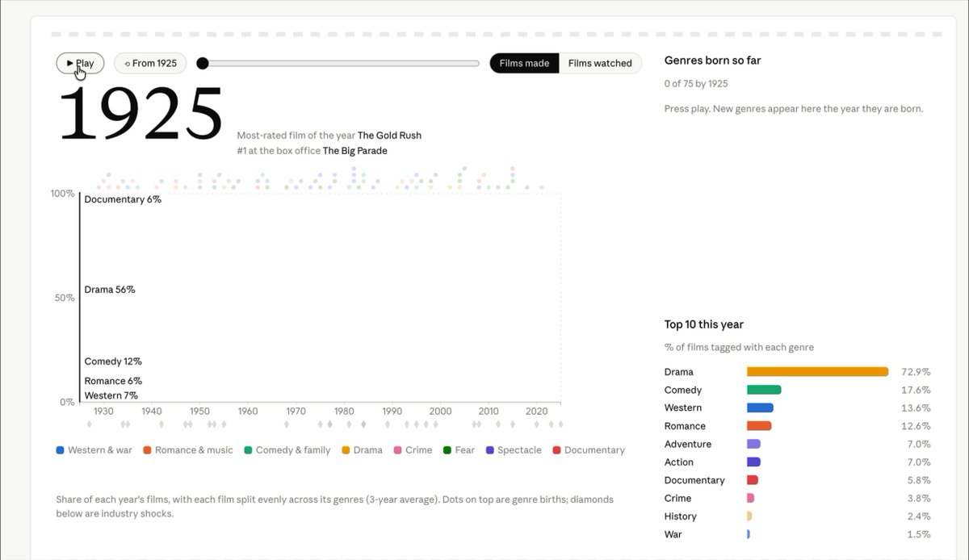Screen dimensions: 969x560
Task: Reset the timeline using From 1925 button
Action: click(x=150, y=63)
